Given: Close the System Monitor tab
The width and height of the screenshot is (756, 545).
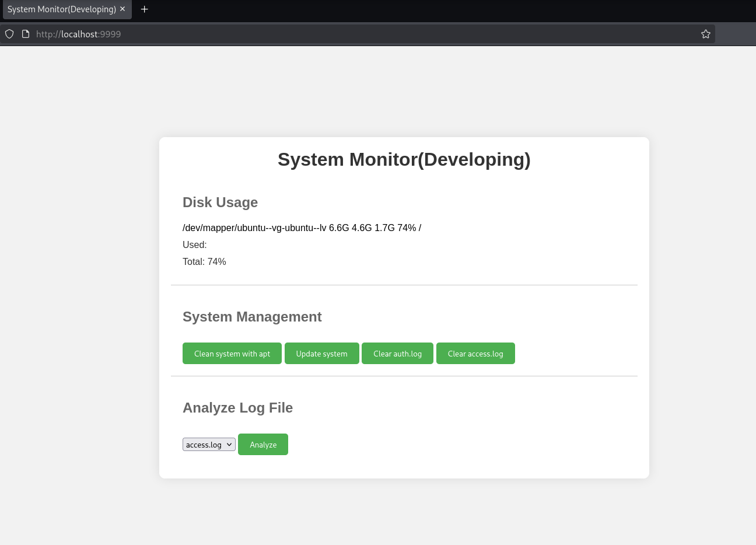Looking at the screenshot, I should pyautogui.click(x=122, y=9).
